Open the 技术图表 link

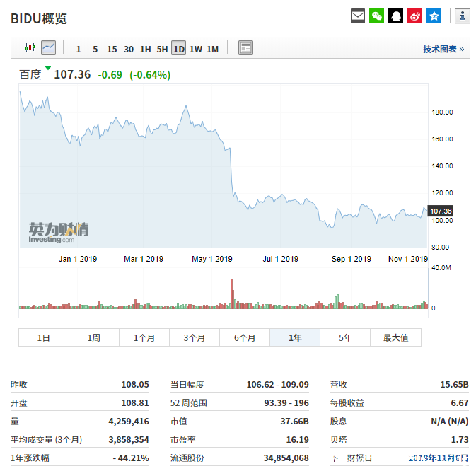click(443, 50)
